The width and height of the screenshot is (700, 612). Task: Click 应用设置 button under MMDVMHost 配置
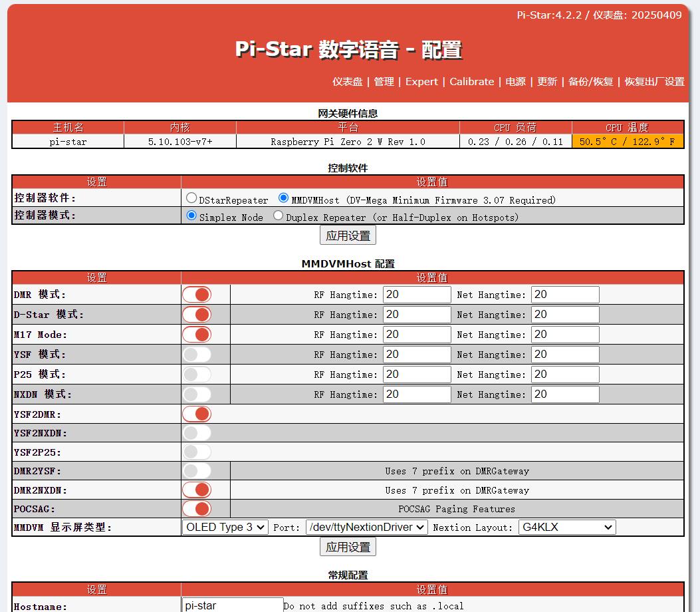coord(348,547)
